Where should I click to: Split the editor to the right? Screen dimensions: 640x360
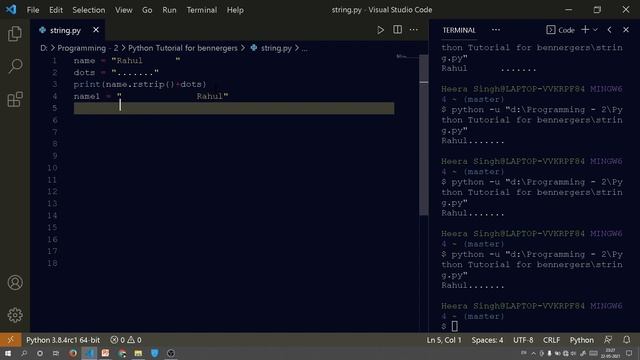(397, 29)
